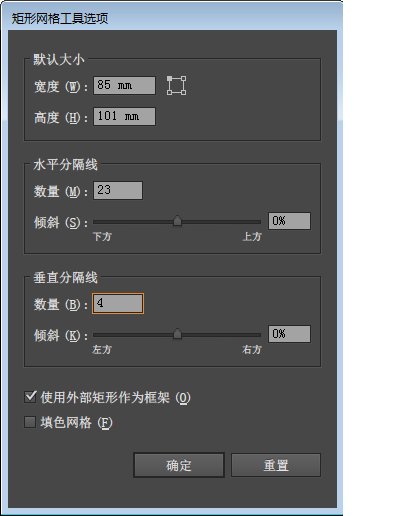Click the 矩形网格工具选项 dialog title bar

[x=172, y=18]
